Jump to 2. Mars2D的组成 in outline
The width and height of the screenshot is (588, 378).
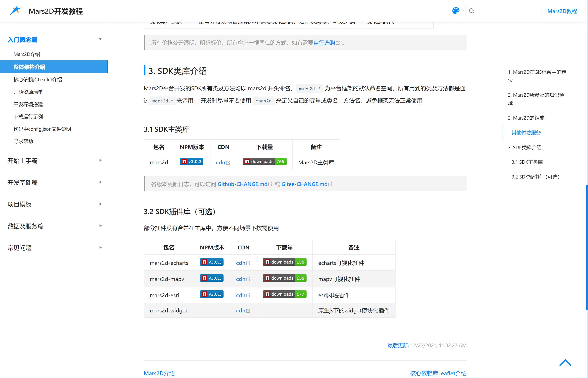pos(526,118)
